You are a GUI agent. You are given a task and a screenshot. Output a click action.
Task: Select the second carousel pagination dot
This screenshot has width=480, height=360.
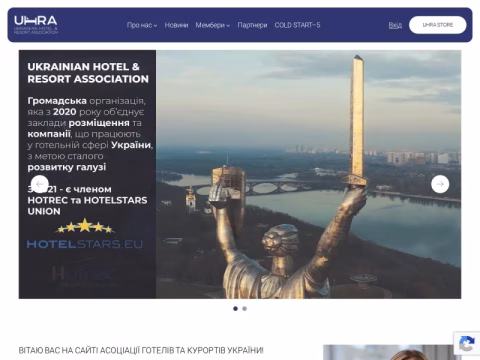click(x=244, y=309)
